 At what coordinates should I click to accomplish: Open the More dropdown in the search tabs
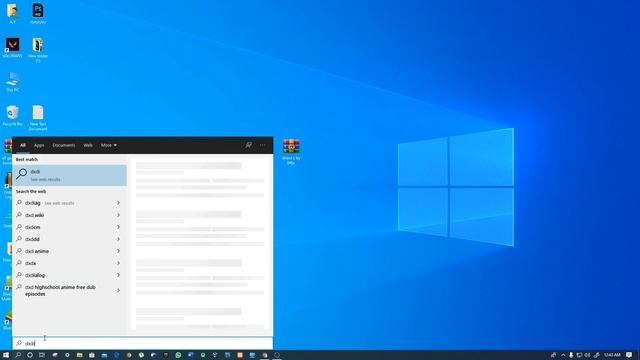point(109,145)
